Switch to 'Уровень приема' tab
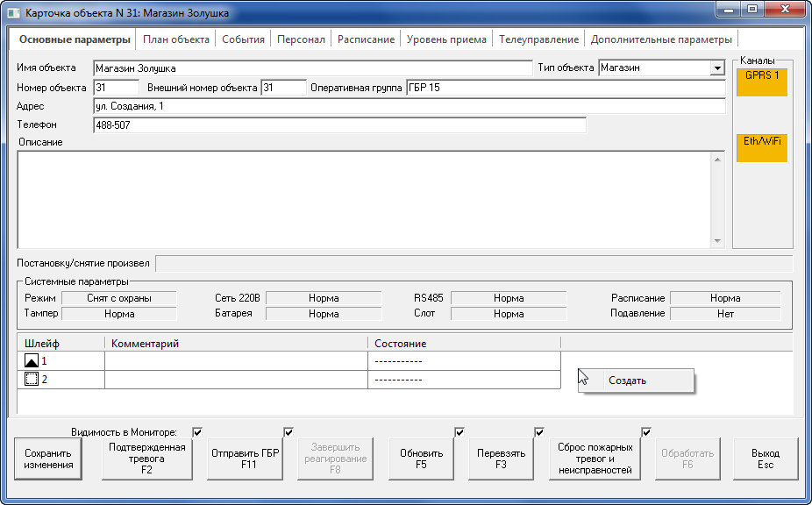 click(x=446, y=39)
